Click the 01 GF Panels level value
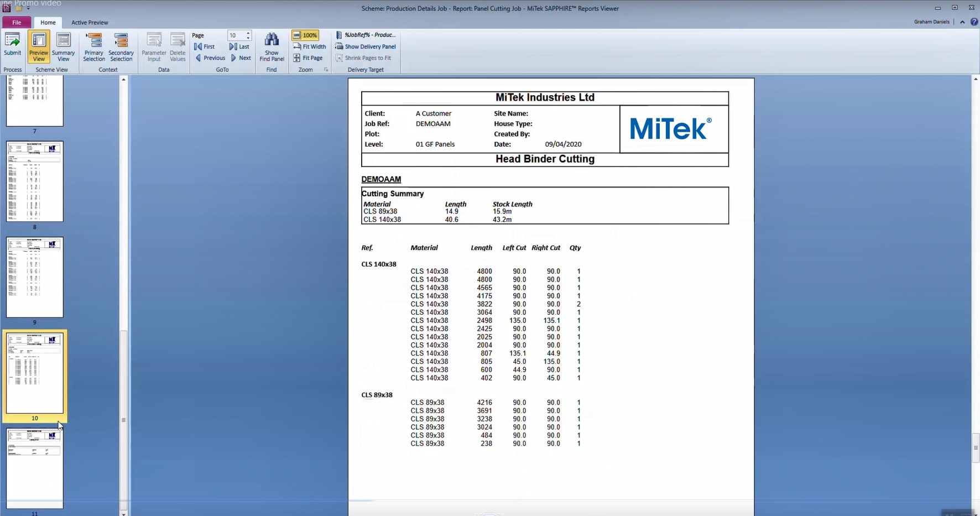980x516 pixels. 435,144
